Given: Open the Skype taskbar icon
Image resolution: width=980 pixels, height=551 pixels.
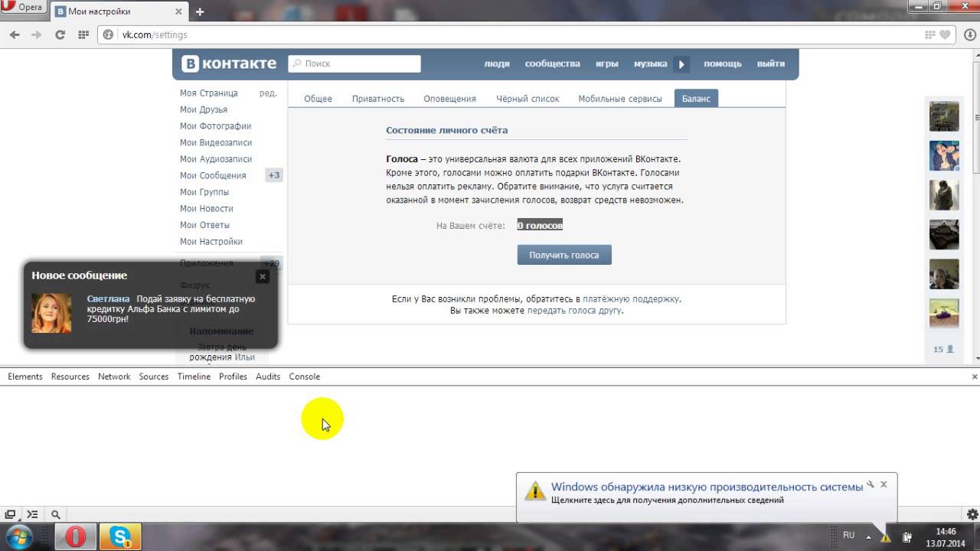Looking at the screenshot, I should (x=120, y=536).
